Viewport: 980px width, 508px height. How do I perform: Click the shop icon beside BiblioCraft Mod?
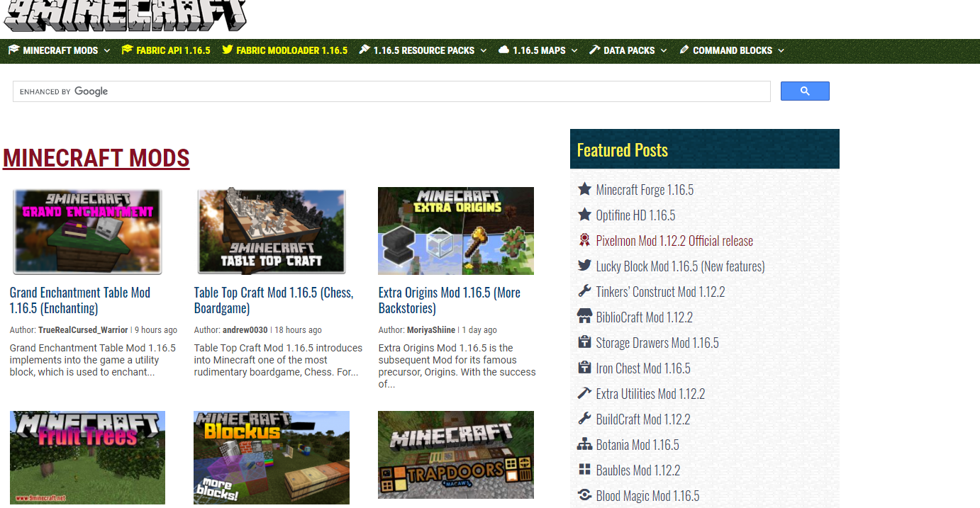(584, 316)
